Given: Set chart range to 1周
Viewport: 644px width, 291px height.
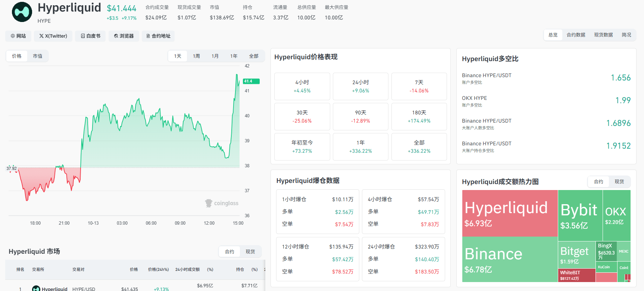Looking at the screenshot, I should pyautogui.click(x=196, y=56).
